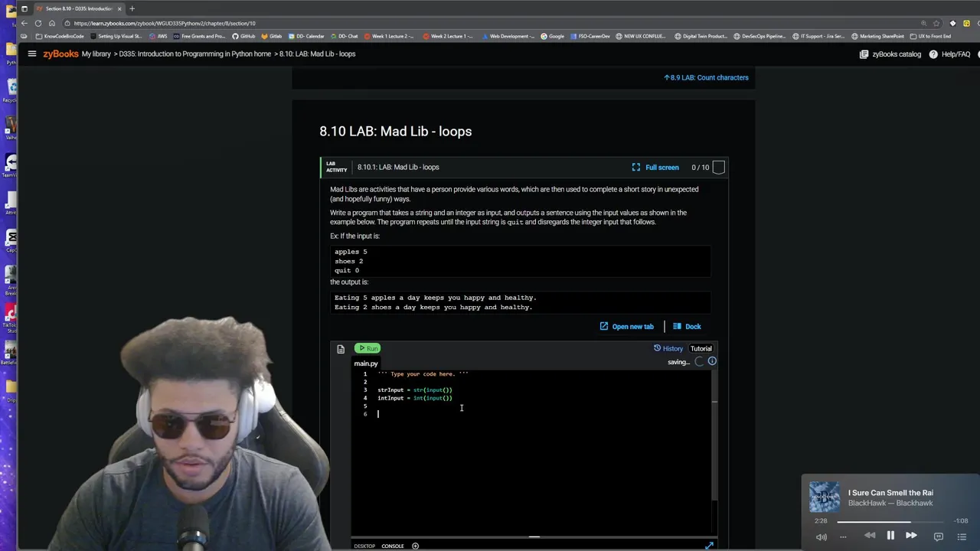
Task: Click the intInput code line
Action: (414, 398)
